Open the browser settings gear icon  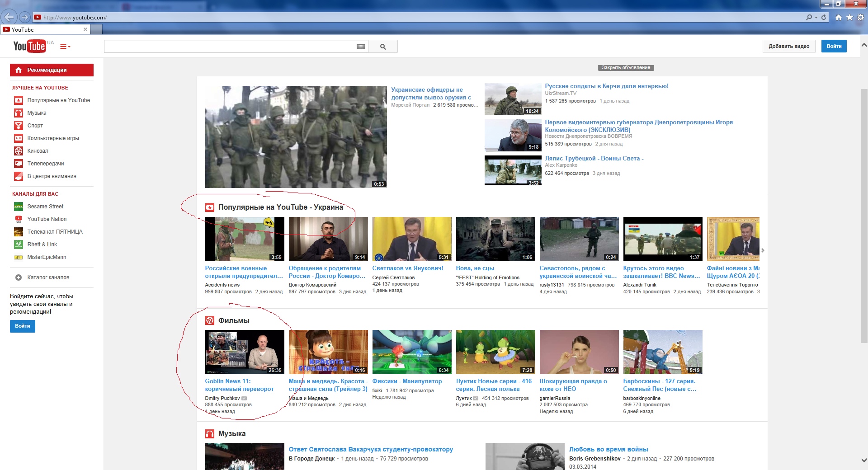click(861, 17)
